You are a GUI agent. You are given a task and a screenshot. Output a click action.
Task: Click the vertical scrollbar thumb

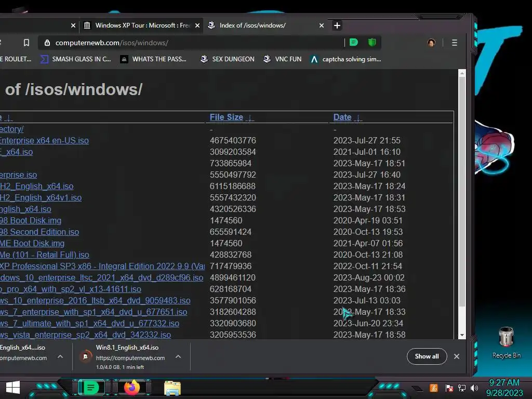point(462,191)
